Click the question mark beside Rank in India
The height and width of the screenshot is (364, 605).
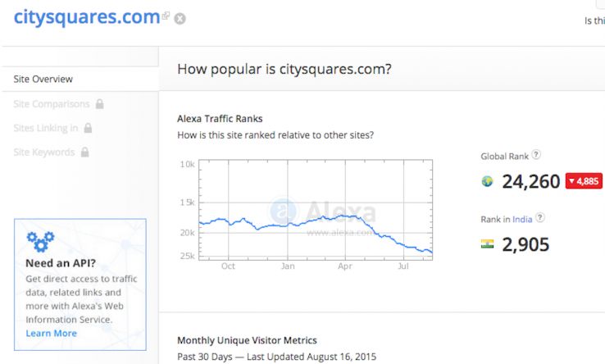(x=540, y=218)
